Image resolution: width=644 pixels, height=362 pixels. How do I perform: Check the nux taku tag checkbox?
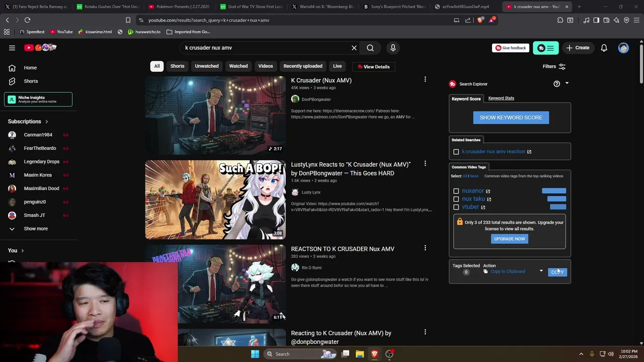(456, 199)
